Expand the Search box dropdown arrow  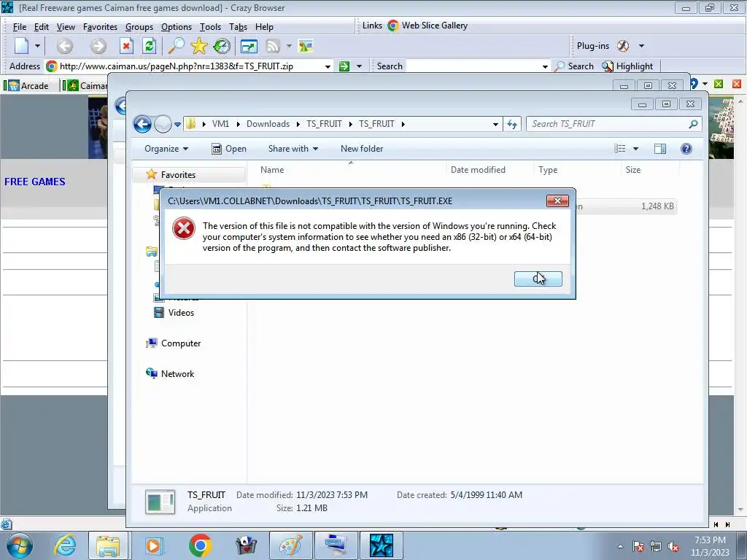[x=545, y=66]
